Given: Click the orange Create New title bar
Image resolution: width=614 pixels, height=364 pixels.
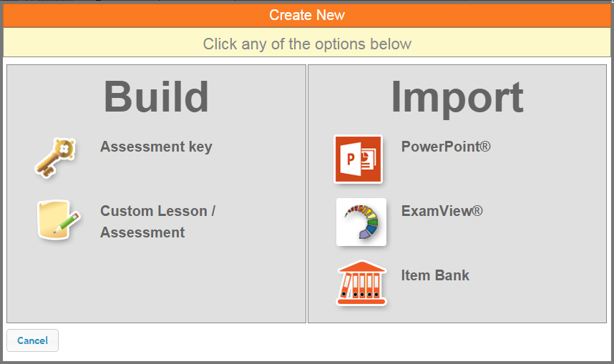Looking at the screenshot, I should pyautogui.click(x=307, y=15).
